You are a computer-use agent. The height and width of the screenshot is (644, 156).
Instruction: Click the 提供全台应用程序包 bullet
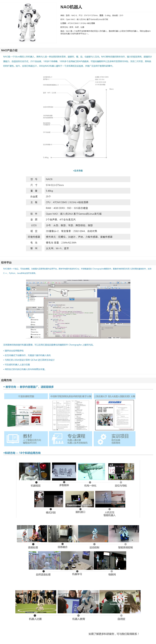pyautogui.click(x=13, y=351)
